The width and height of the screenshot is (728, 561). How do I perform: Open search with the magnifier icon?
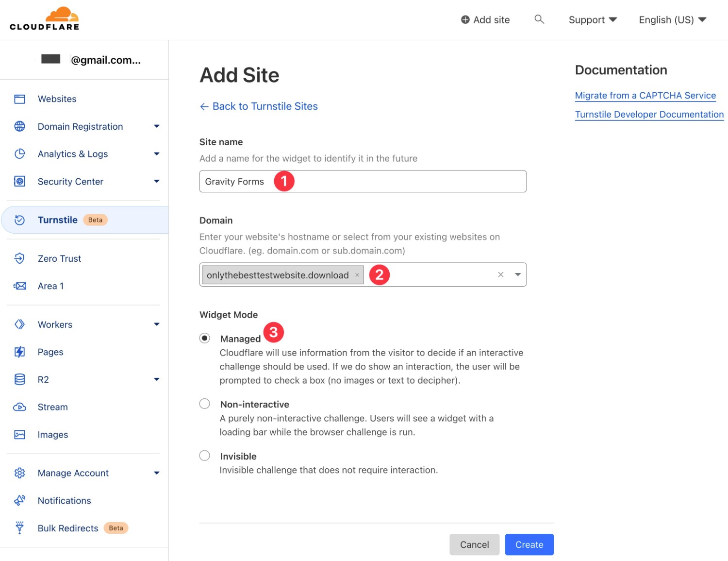point(539,19)
